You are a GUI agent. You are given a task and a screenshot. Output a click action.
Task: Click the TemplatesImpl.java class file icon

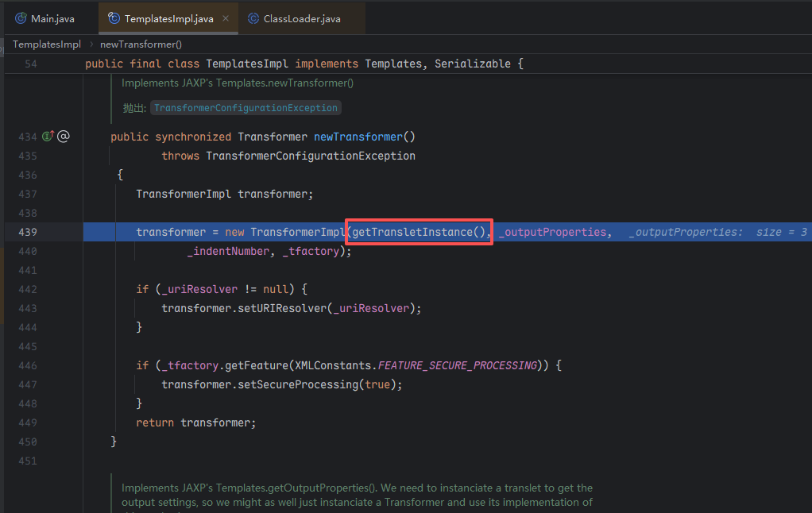[114, 18]
